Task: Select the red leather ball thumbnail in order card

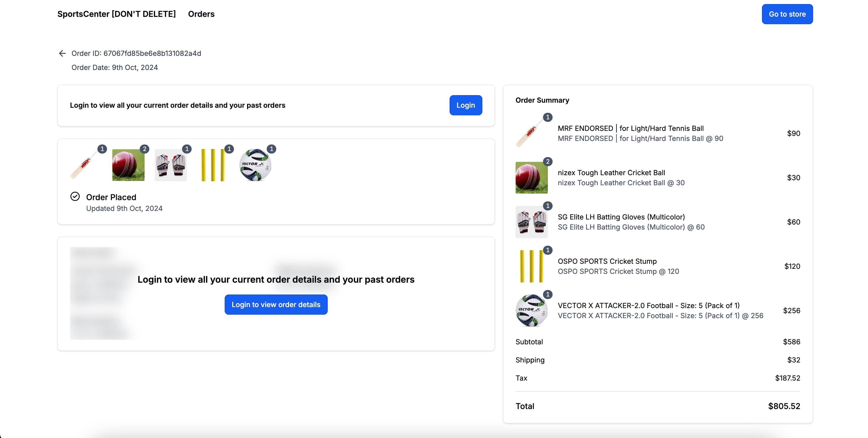Action: click(128, 165)
